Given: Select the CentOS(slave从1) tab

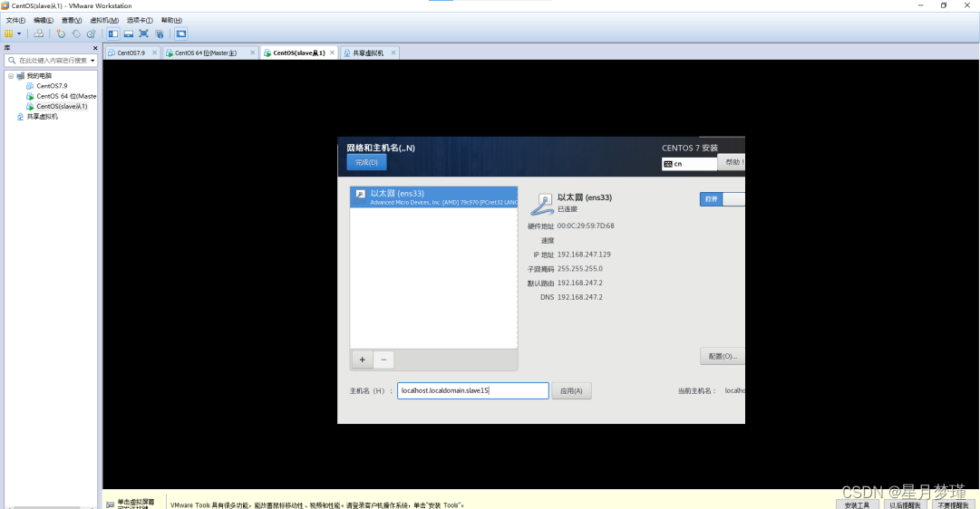Looking at the screenshot, I should pyautogui.click(x=299, y=53).
